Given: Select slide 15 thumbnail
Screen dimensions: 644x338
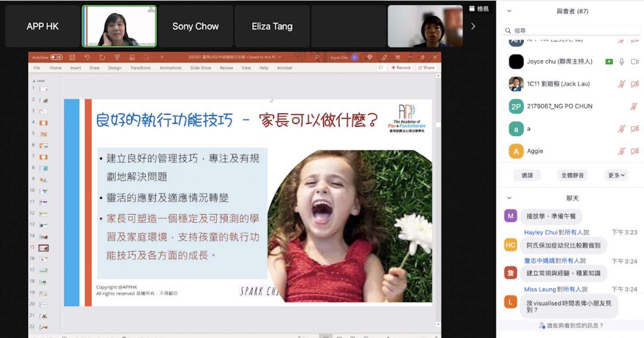Looking at the screenshot, I should [43, 248].
